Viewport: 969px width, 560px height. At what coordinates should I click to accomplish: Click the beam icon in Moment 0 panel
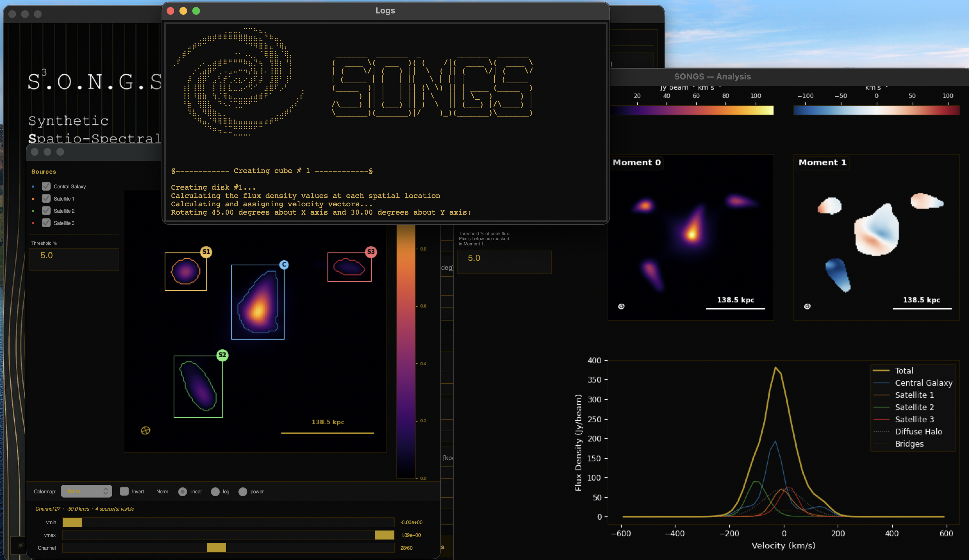click(x=621, y=306)
